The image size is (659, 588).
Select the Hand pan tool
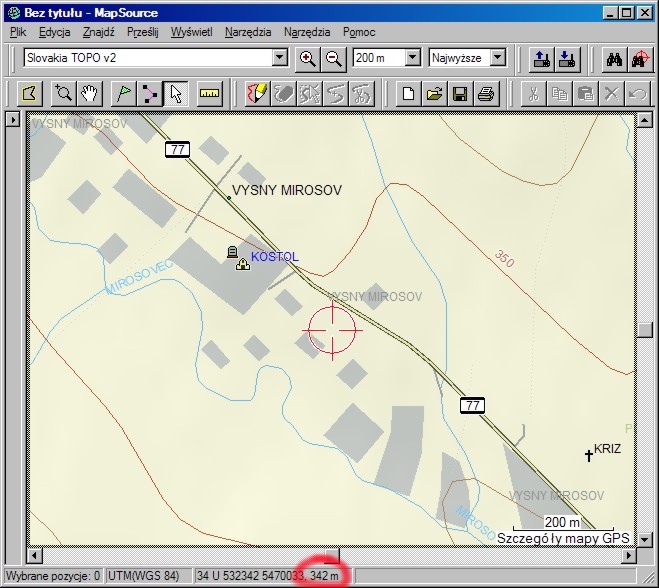90,93
